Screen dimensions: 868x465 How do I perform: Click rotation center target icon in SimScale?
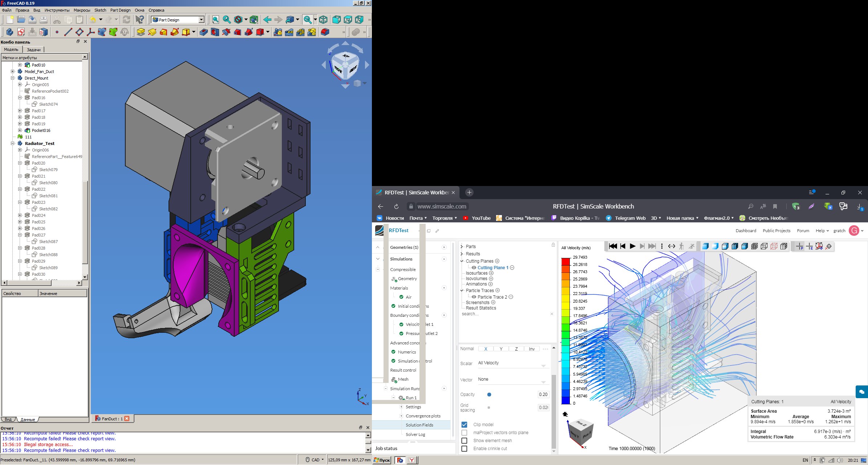(828, 246)
